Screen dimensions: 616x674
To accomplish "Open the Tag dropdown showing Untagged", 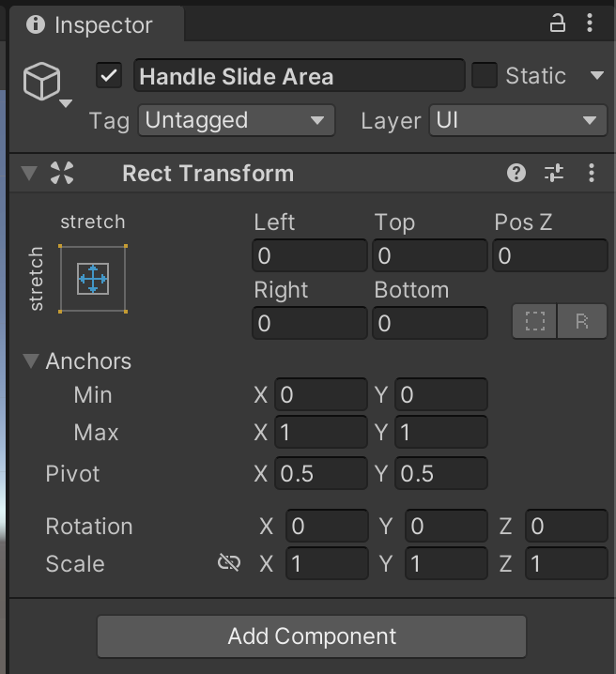I will click(236, 120).
